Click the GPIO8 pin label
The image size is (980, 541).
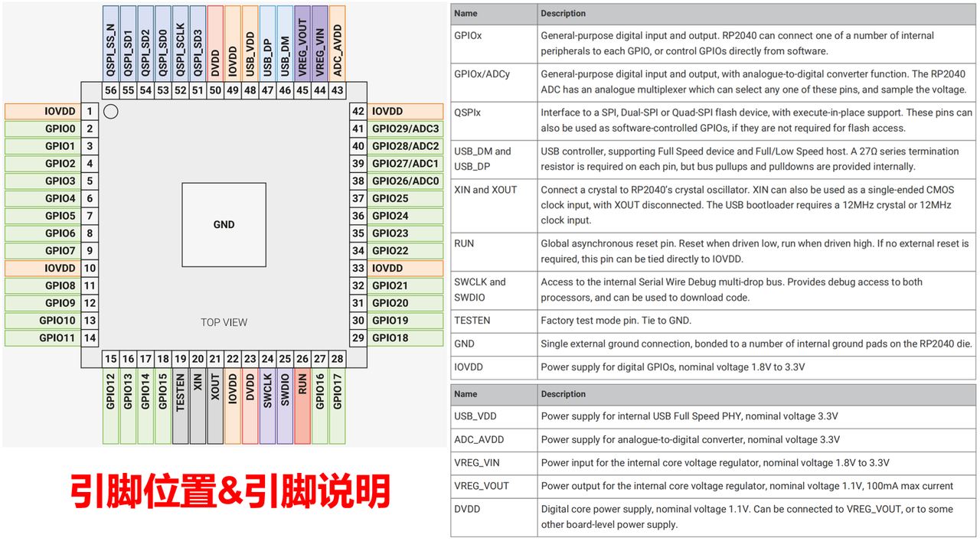pyautogui.click(x=43, y=285)
